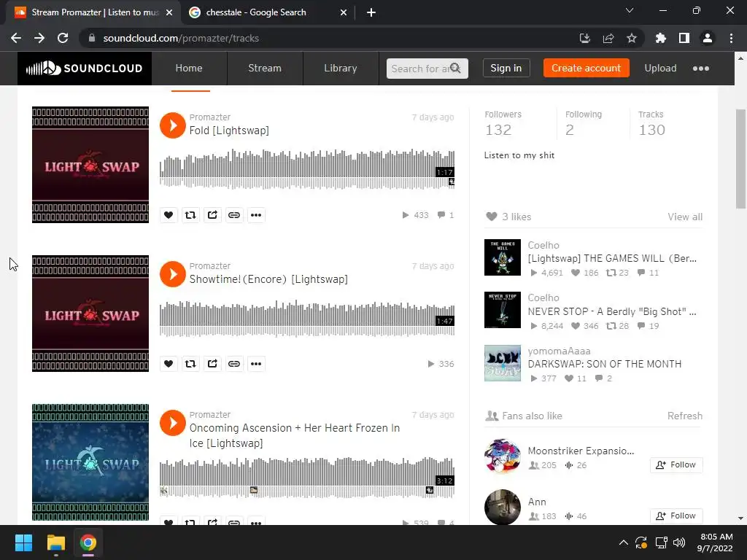
Task: Open DARKSWAP: SON OF THE MONTH track
Action: (x=605, y=364)
